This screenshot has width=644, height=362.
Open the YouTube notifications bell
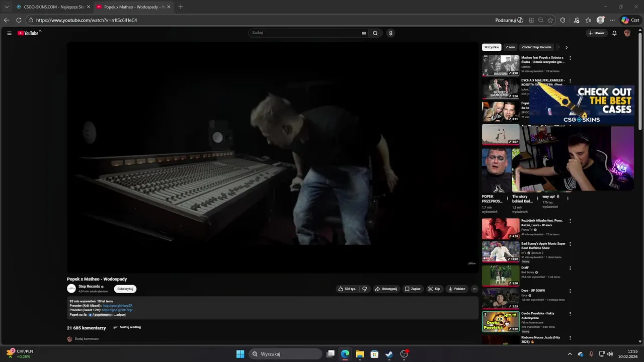[614, 33]
